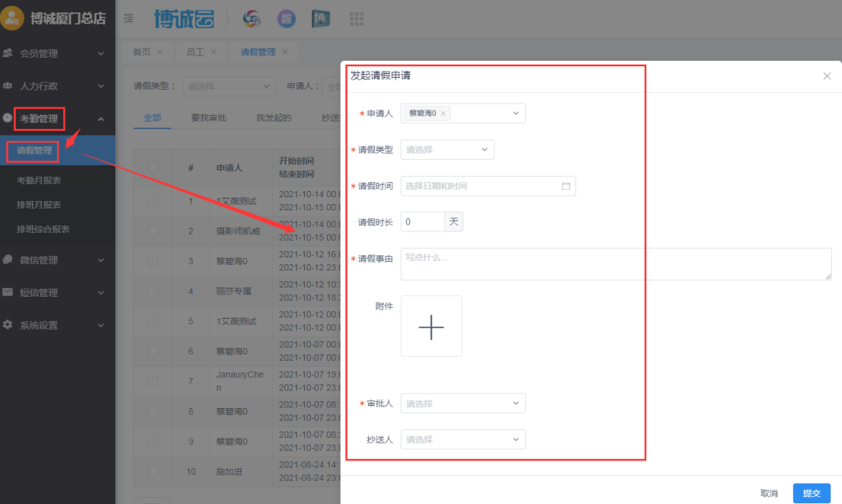This screenshot has height=504, width=842.
Task: Click the 系统设置 gear icon
Action: point(8,324)
